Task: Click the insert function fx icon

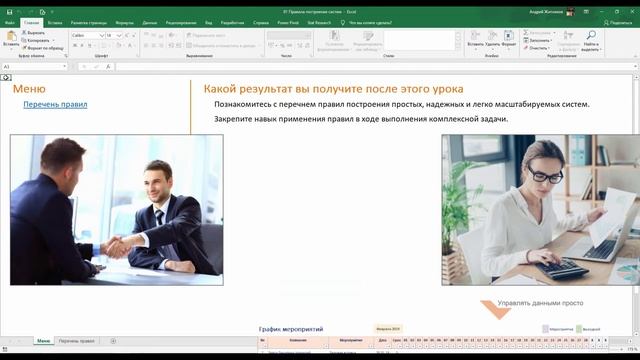Action: pos(108,67)
